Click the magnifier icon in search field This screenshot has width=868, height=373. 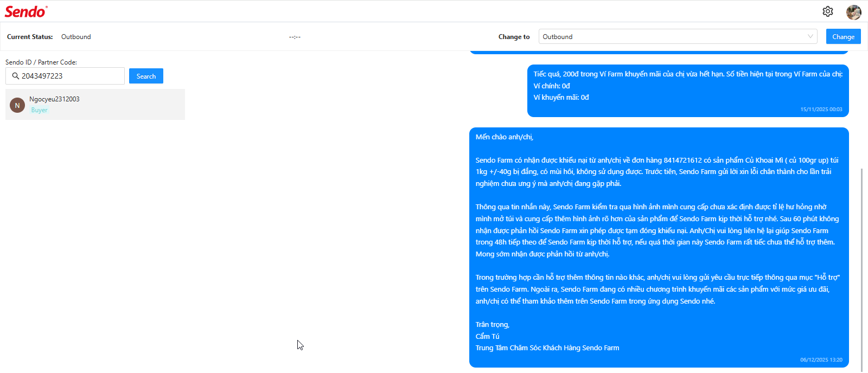point(16,76)
